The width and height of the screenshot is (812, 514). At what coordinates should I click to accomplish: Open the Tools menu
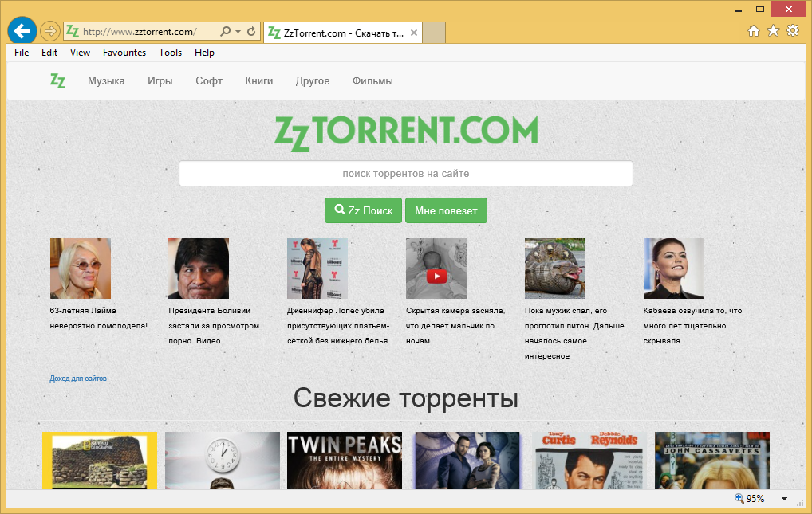click(170, 53)
